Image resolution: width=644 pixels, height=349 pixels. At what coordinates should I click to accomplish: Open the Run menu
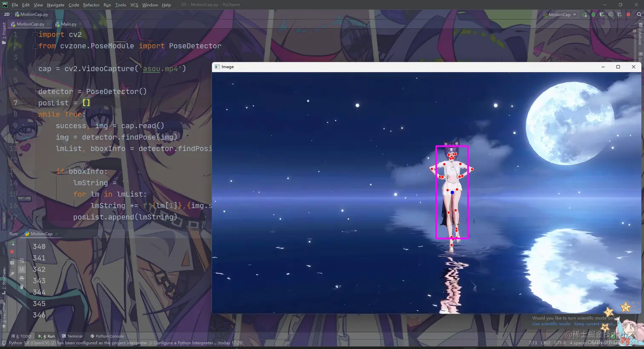[107, 5]
